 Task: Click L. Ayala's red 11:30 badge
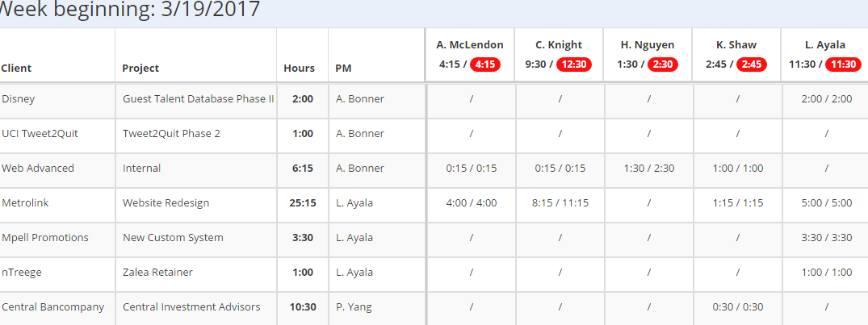(x=842, y=64)
